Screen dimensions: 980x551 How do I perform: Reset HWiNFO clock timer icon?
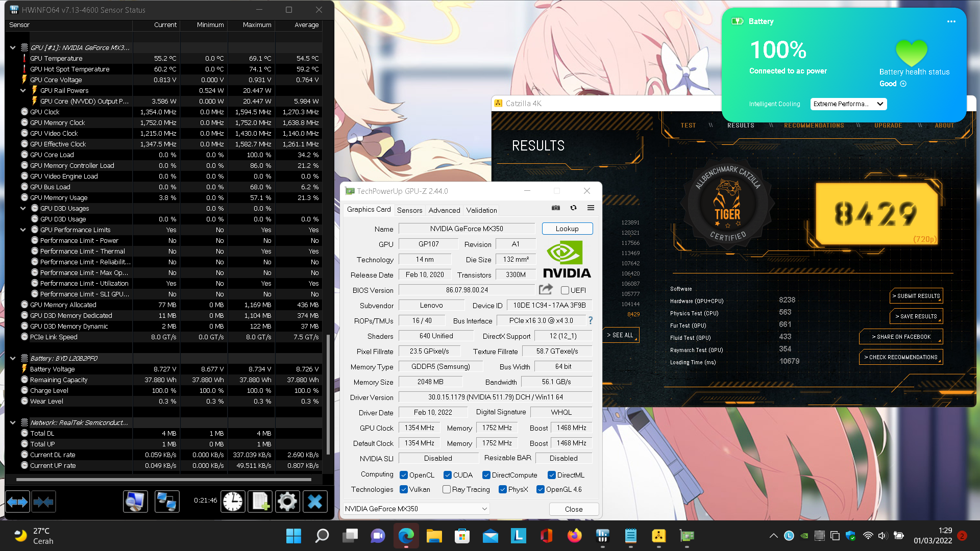233,502
